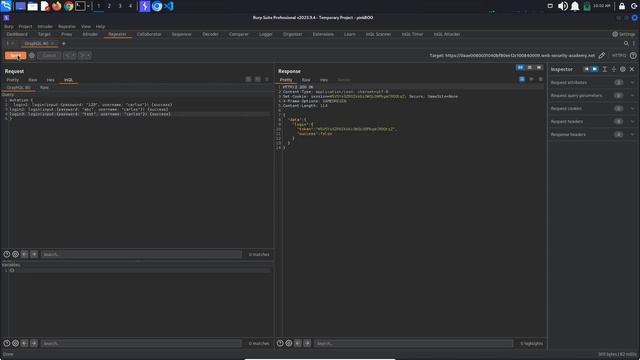
Task: Switch to the Proxy tab
Action: (67, 34)
